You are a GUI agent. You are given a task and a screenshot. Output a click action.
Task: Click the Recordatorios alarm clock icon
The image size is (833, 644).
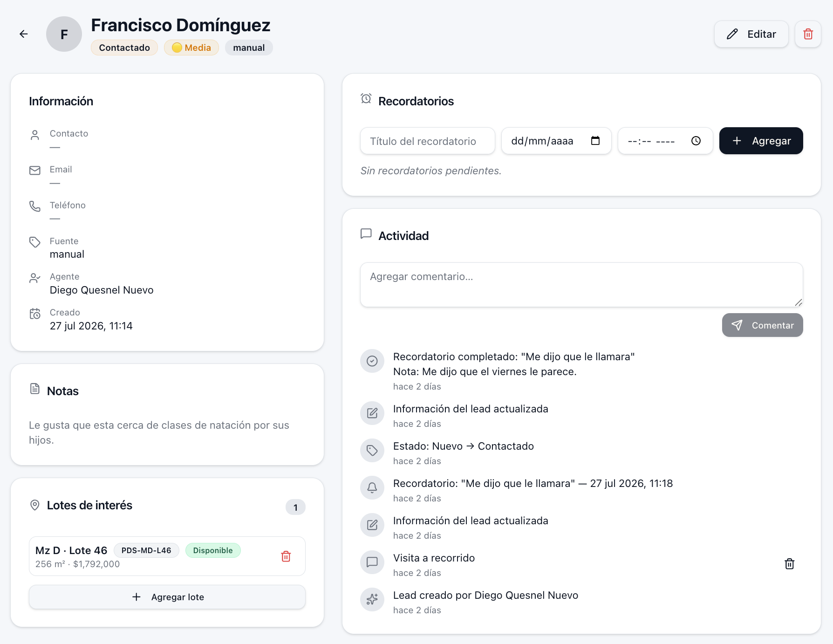click(x=366, y=99)
